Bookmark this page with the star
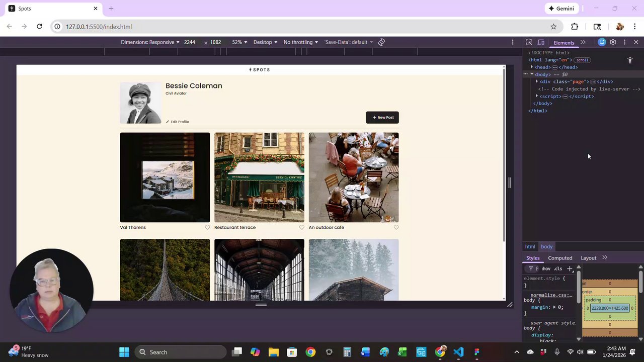This screenshot has height=362, width=644. tap(553, 27)
